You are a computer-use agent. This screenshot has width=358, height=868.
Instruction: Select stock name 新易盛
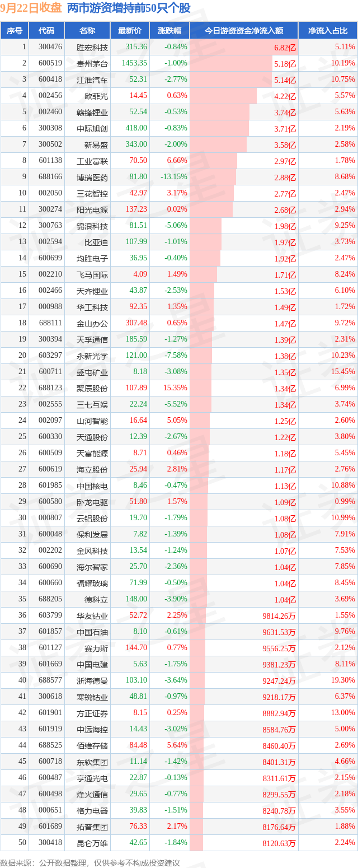[x=96, y=144]
